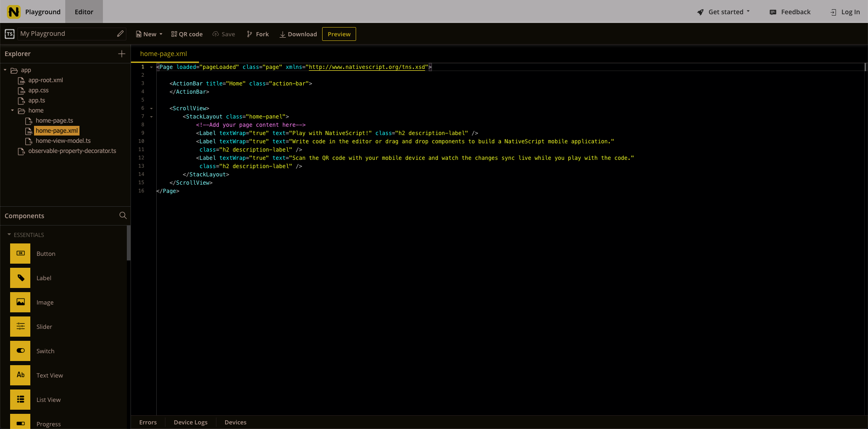Image resolution: width=868 pixels, height=429 pixels.
Task: Open home-page.xml in the explorer tree
Action: click(57, 131)
